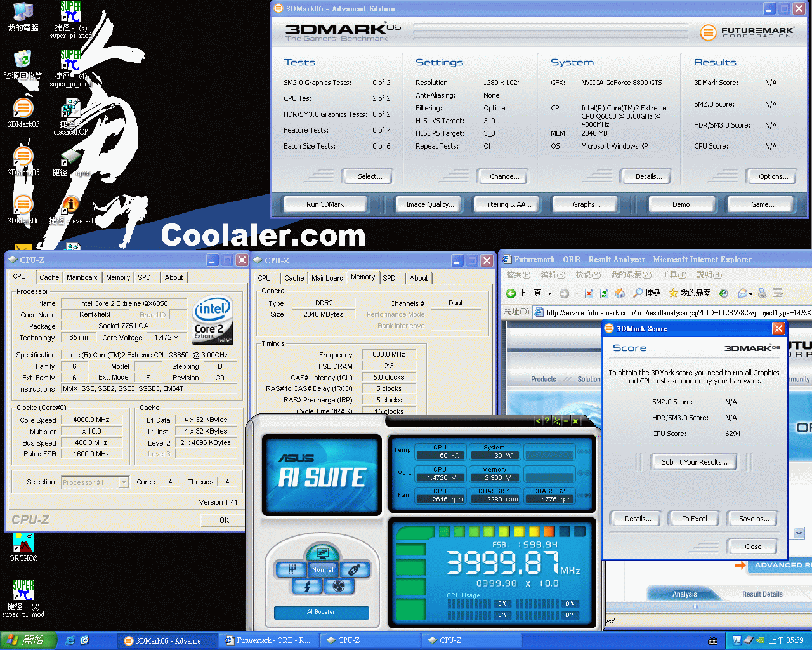
Task: Switch to the SPD tab in left CPU-Z
Action: [x=145, y=277]
